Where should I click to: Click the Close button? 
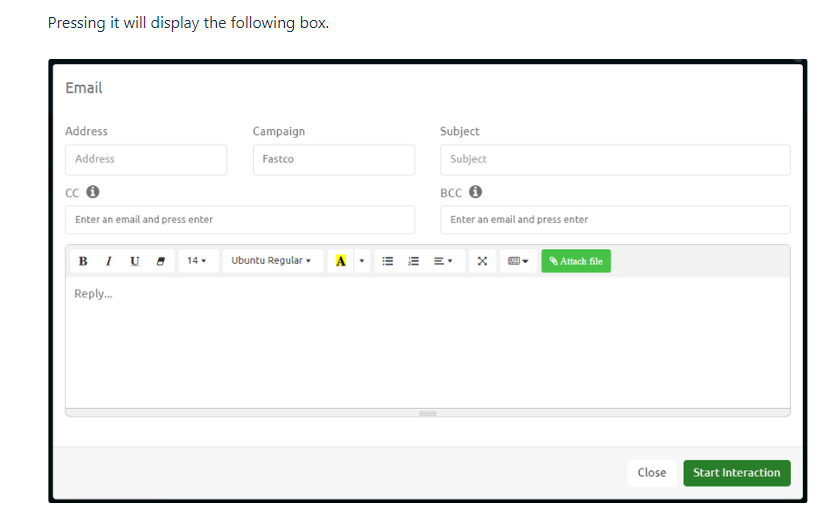[x=652, y=473]
